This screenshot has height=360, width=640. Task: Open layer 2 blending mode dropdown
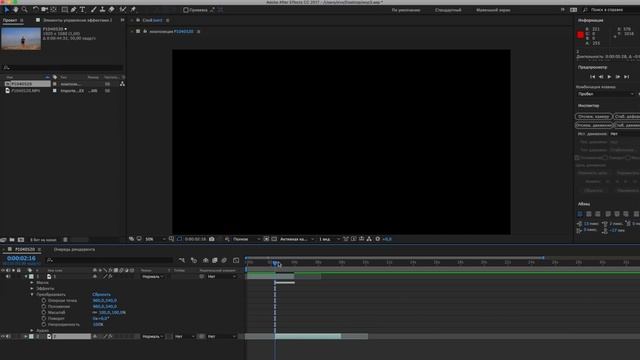pos(153,337)
